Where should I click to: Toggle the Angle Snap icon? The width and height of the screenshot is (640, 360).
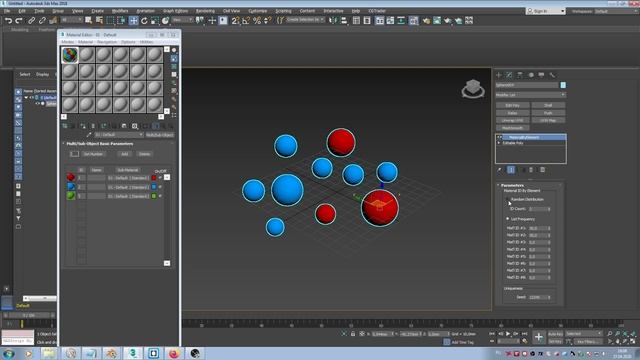point(246,20)
